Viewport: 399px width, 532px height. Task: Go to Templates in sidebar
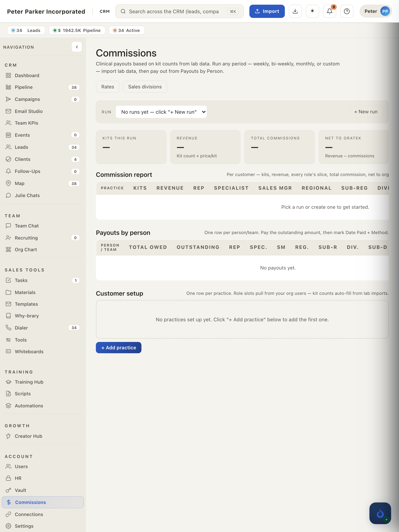[x=43, y=304]
